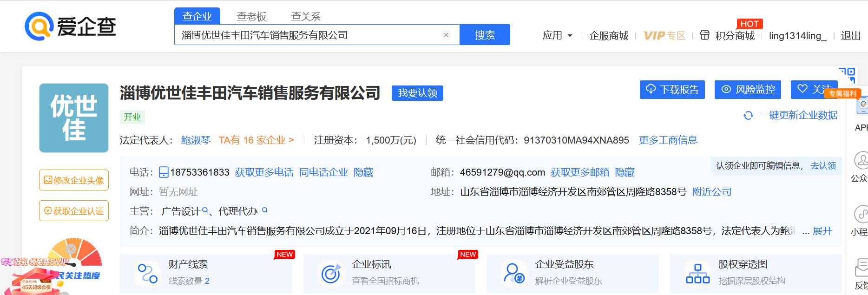868x295 pixels.
Task: Click into the company search field
Action: point(307,35)
